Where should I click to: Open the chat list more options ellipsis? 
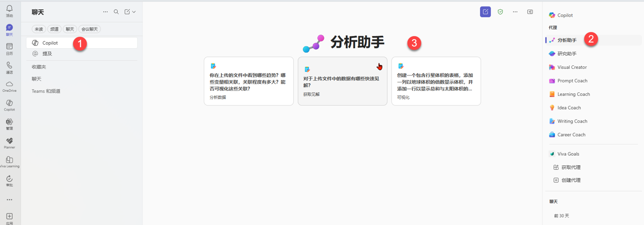coord(105,12)
